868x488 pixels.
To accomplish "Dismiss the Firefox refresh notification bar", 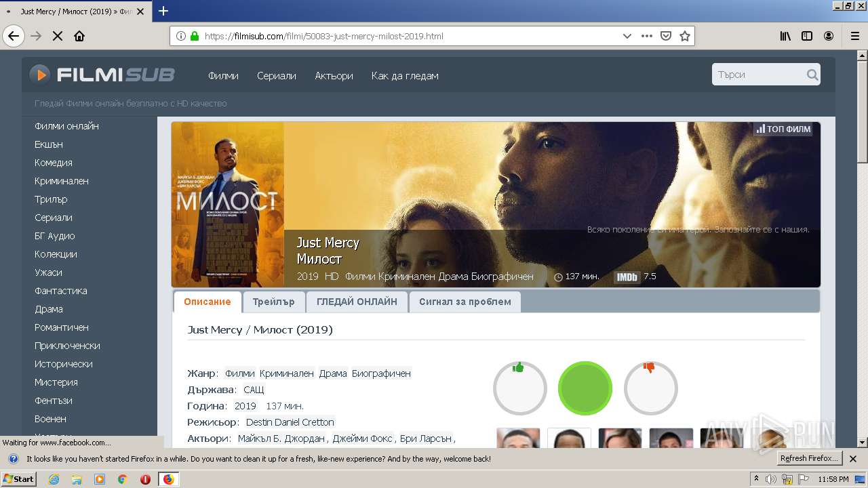I will point(853,459).
